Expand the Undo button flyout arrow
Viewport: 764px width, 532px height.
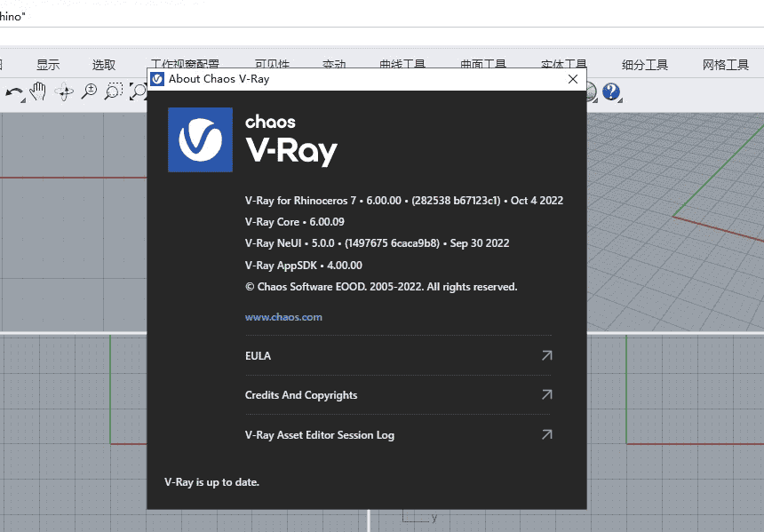tap(23, 100)
